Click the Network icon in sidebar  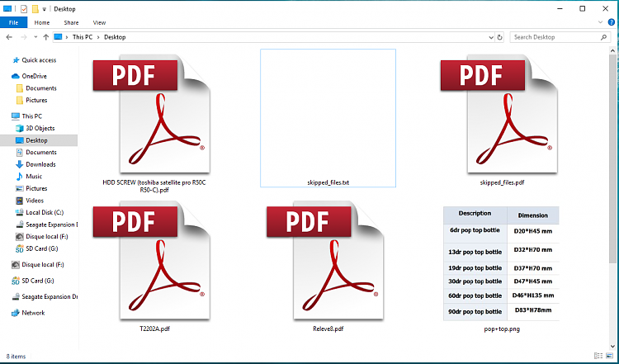pyautogui.click(x=16, y=313)
